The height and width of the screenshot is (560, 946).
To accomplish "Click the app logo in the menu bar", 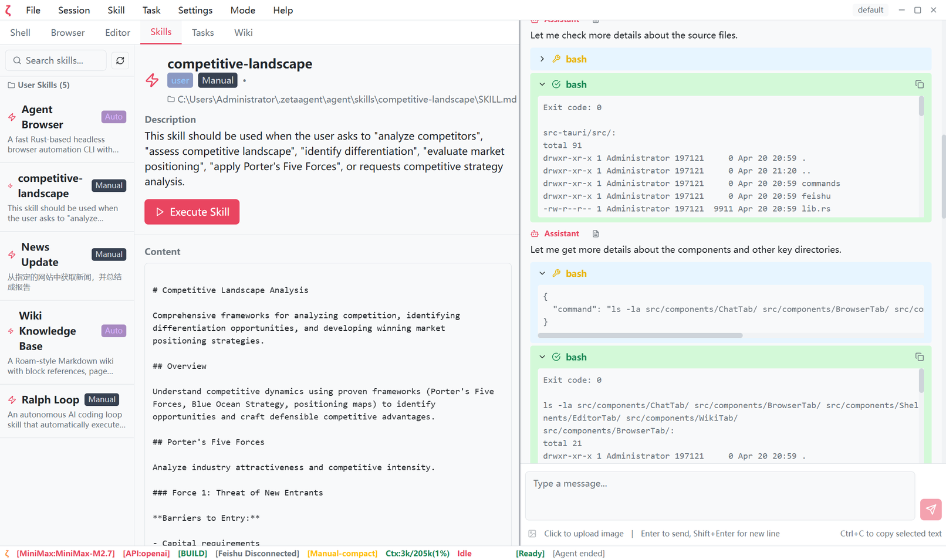I will tap(8, 10).
